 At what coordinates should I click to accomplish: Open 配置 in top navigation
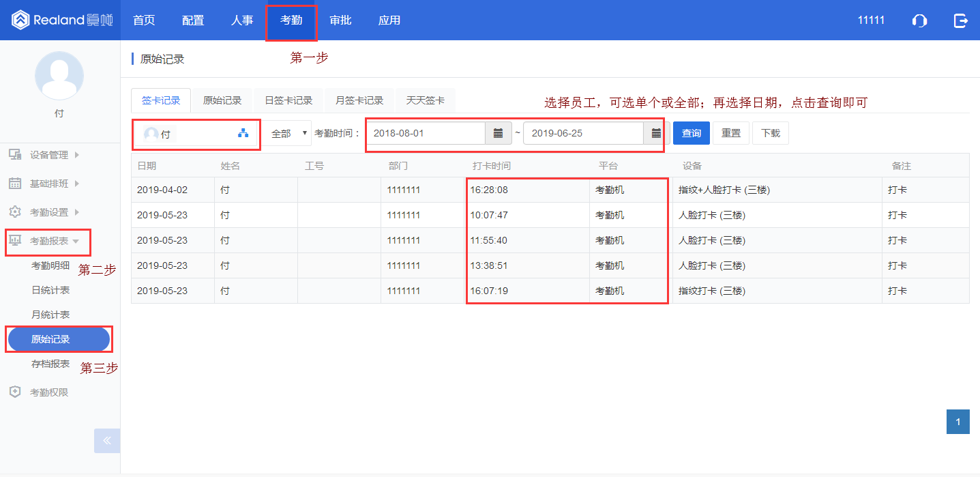point(193,20)
